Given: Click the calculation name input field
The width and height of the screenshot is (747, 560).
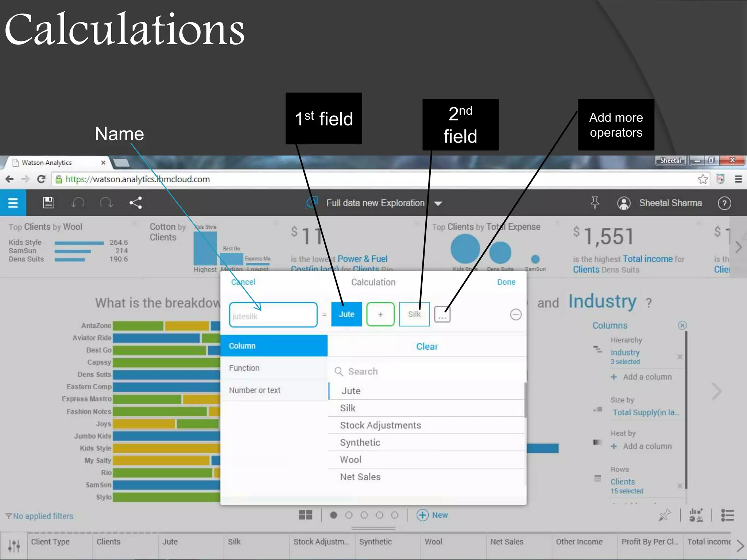Looking at the screenshot, I should (x=273, y=315).
